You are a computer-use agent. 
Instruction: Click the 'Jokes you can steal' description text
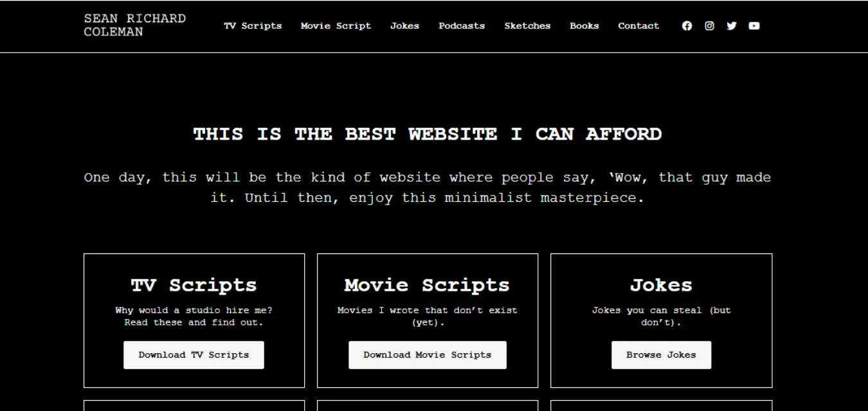click(x=661, y=316)
